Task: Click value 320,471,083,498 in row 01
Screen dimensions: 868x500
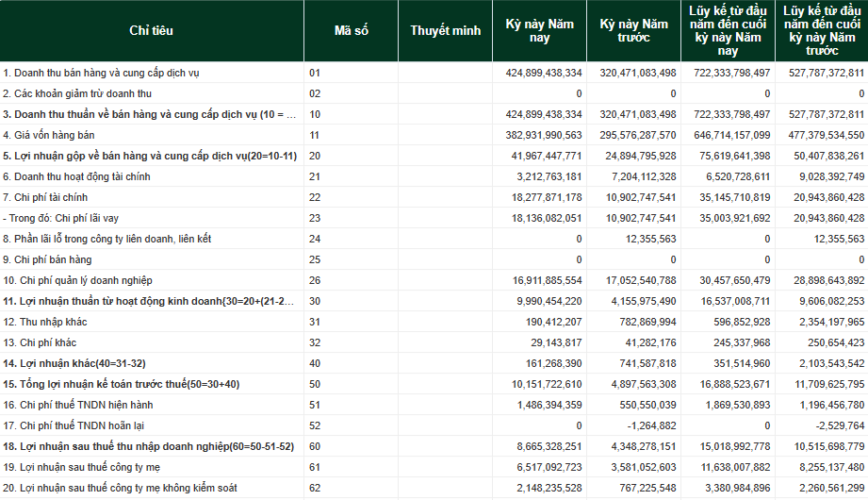Action: tap(638, 73)
